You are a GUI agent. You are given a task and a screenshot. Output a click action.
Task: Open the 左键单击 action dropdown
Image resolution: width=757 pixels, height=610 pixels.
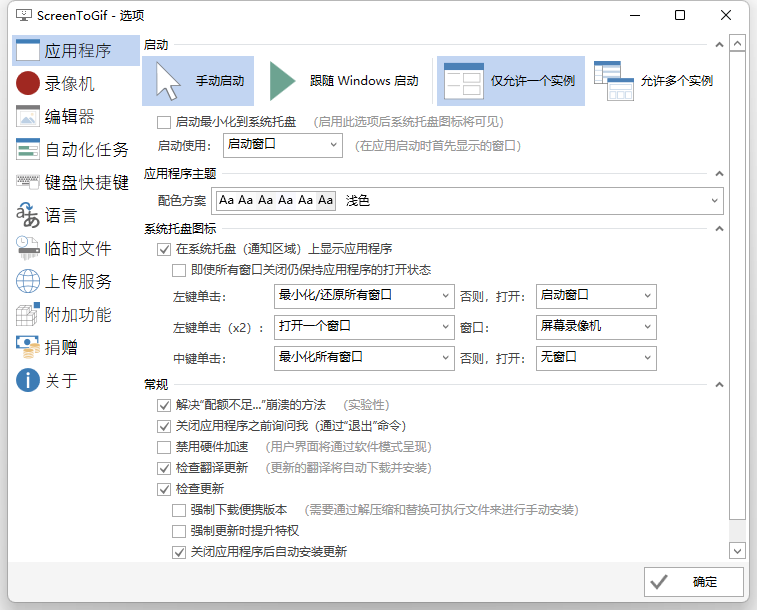point(364,296)
